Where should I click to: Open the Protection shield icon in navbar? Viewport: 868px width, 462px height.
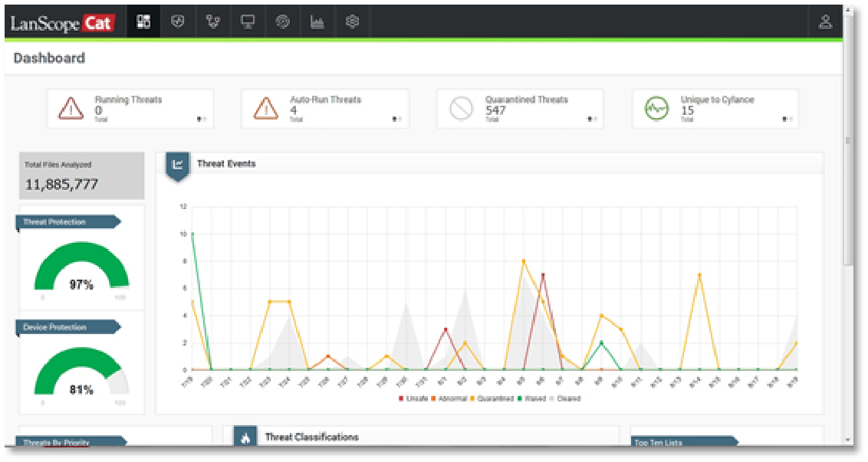[x=178, y=22]
